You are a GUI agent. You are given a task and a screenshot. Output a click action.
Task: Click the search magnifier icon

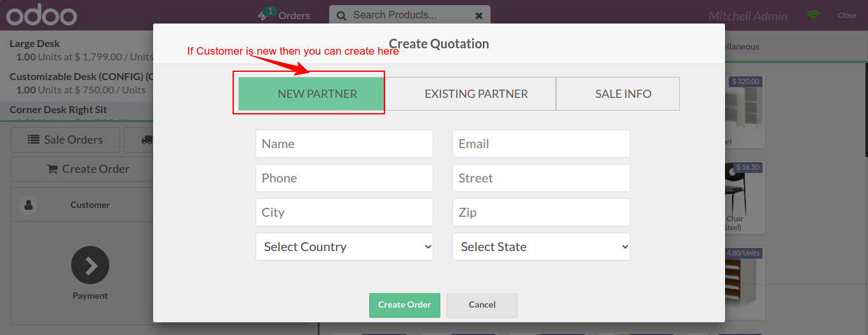(x=341, y=15)
